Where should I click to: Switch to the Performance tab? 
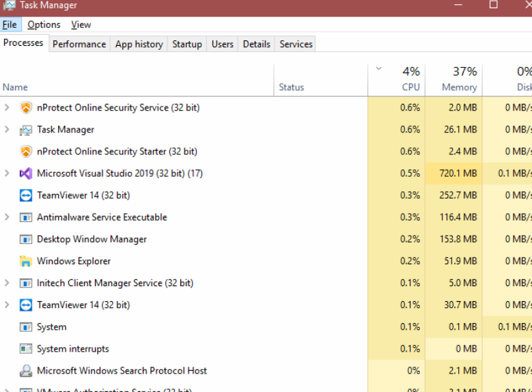click(79, 44)
